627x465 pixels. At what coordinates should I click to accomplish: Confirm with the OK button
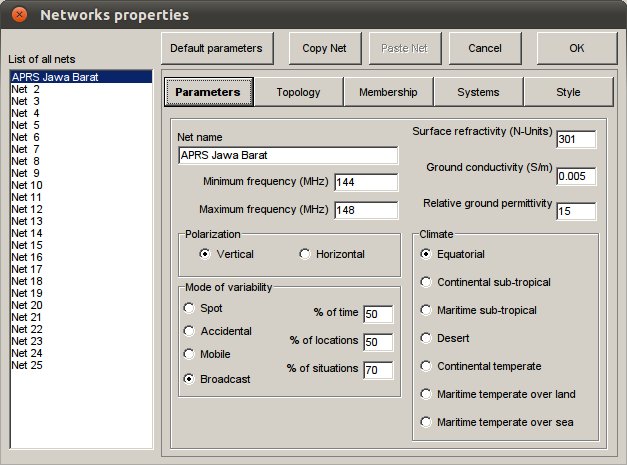576,48
